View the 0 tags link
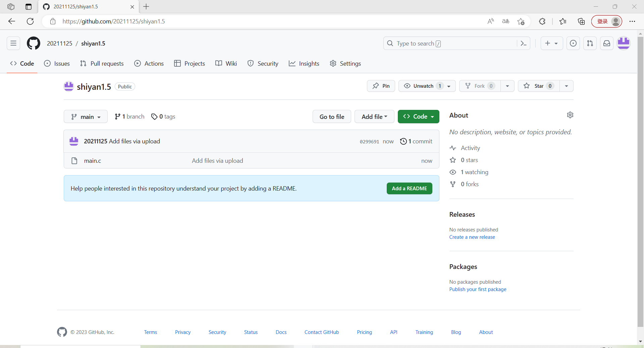The height and width of the screenshot is (348, 644). pos(163,117)
